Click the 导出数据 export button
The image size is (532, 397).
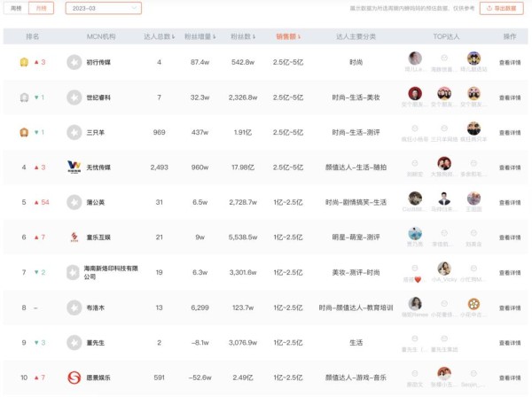click(x=505, y=8)
